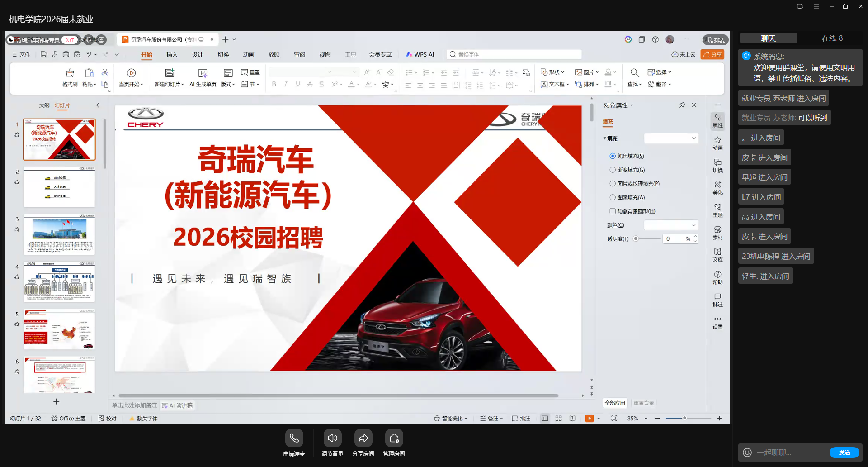Screen dimensions: 868x467
Task: Toggle the star on slide 3
Action: [17, 229]
